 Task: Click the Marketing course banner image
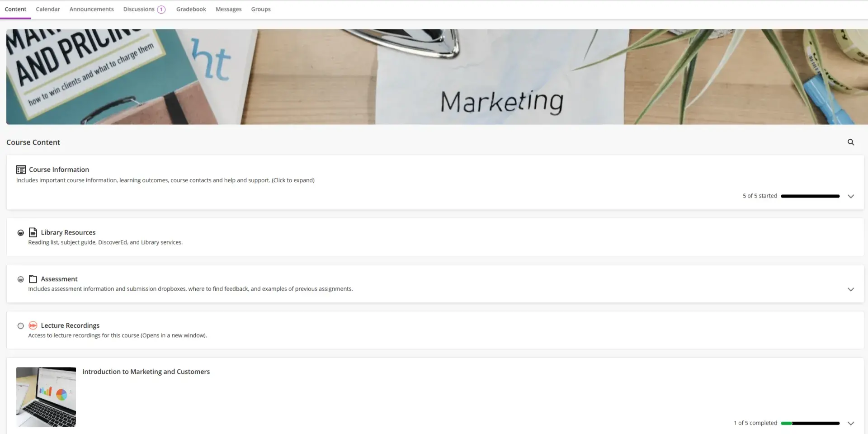(434, 77)
